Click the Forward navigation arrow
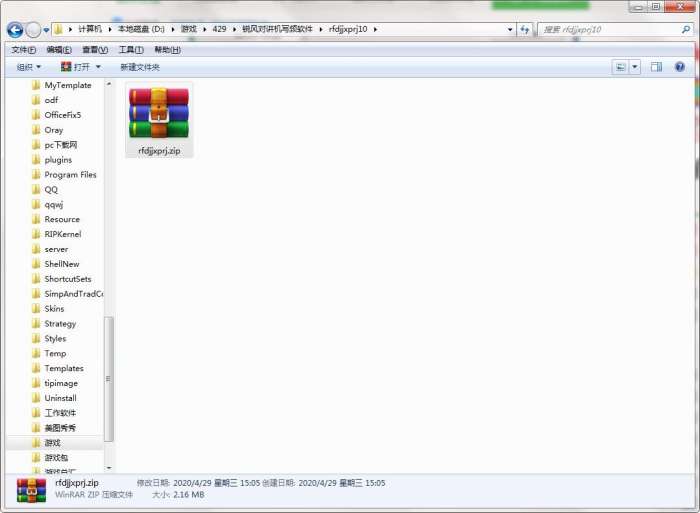The width and height of the screenshot is (700, 513). pos(33,30)
